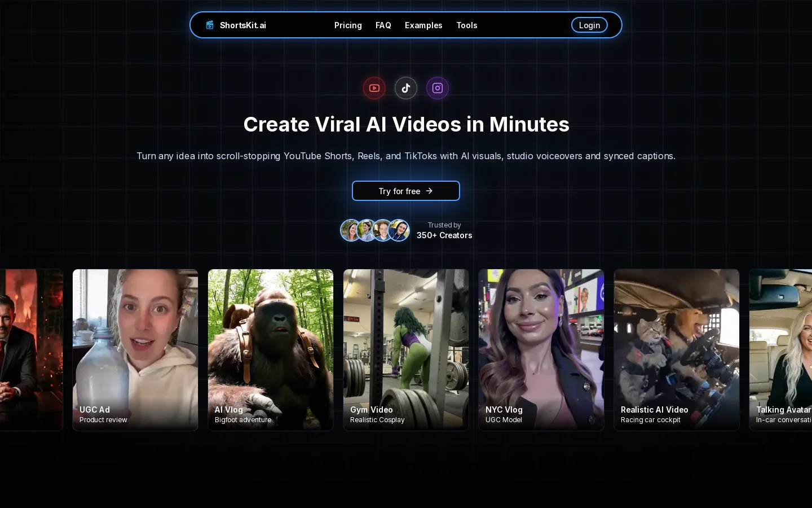Go to the FAQ section
The width and height of the screenshot is (812, 508).
coord(383,25)
